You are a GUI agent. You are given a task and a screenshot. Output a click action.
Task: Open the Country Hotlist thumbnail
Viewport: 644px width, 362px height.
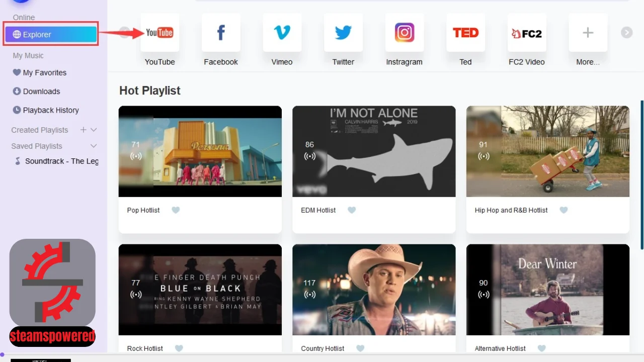pyautogui.click(x=374, y=290)
